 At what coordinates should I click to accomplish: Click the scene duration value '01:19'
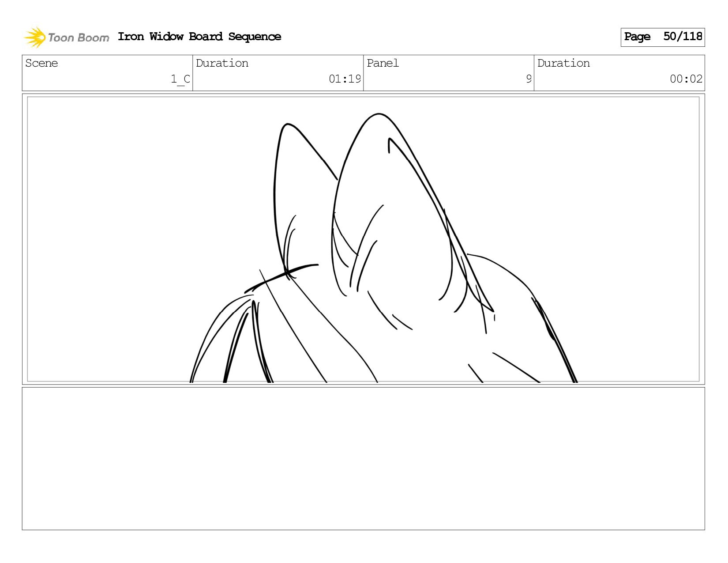pyautogui.click(x=345, y=79)
